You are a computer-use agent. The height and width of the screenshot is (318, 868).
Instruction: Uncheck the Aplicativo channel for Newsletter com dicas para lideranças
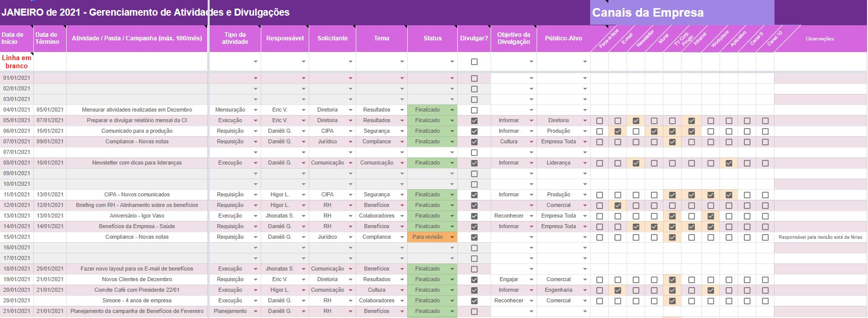click(x=729, y=163)
